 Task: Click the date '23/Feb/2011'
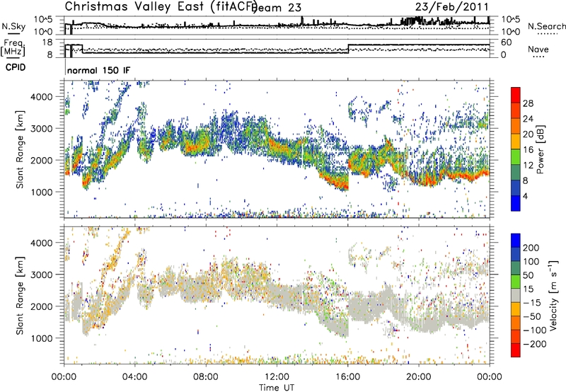tap(451, 7)
